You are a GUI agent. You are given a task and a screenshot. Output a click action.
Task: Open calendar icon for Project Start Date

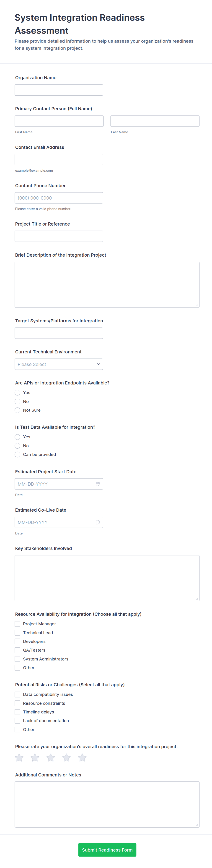pyautogui.click(x=98, y=484)
